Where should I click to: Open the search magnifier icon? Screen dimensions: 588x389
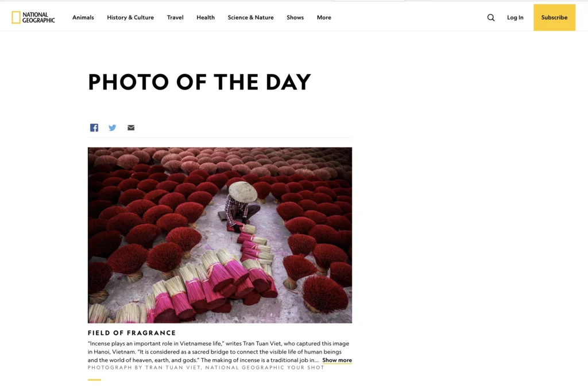pos(491,18)
